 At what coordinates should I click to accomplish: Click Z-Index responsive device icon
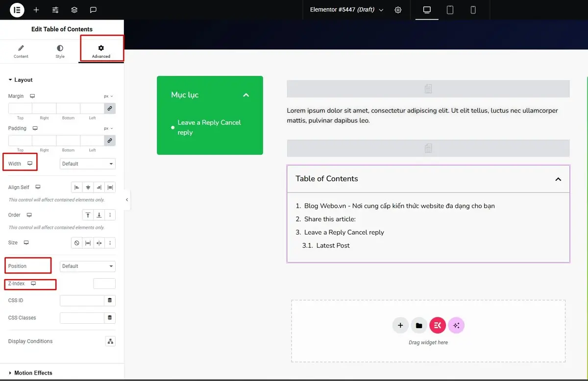(x=33, y=283)
